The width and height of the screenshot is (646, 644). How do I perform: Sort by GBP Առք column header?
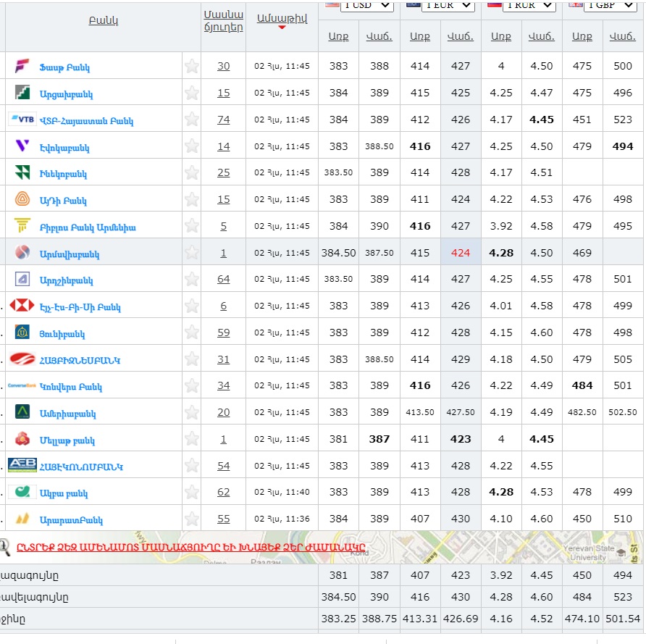[x=582, y=36]
